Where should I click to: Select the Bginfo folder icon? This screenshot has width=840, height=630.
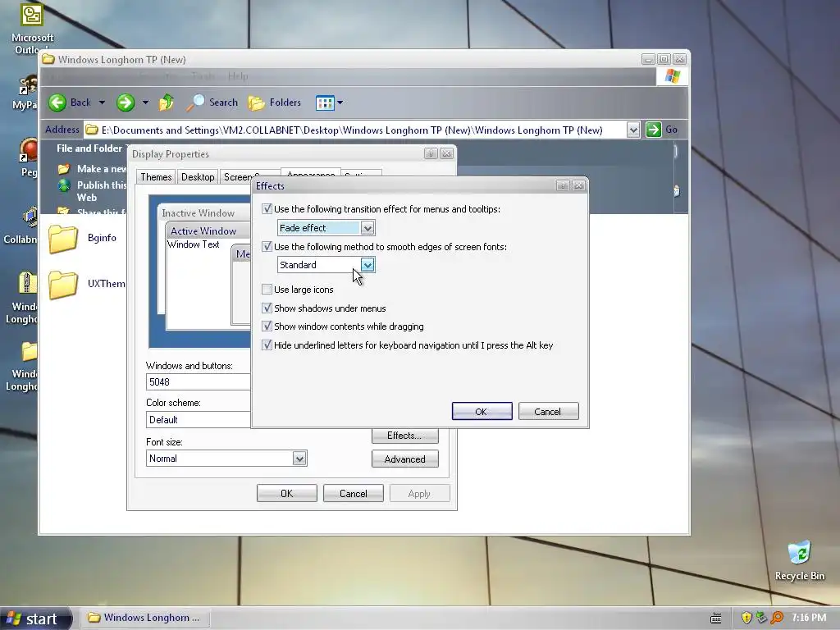pyautogui.click(x=63, y=239)
